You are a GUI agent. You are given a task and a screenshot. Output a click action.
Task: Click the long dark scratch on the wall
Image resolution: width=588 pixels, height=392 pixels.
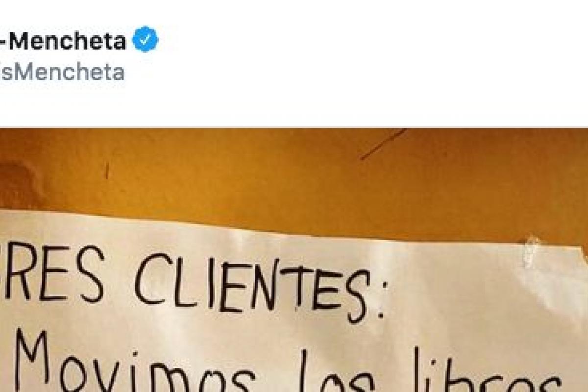pyautogui.click(x=384, y=144)
